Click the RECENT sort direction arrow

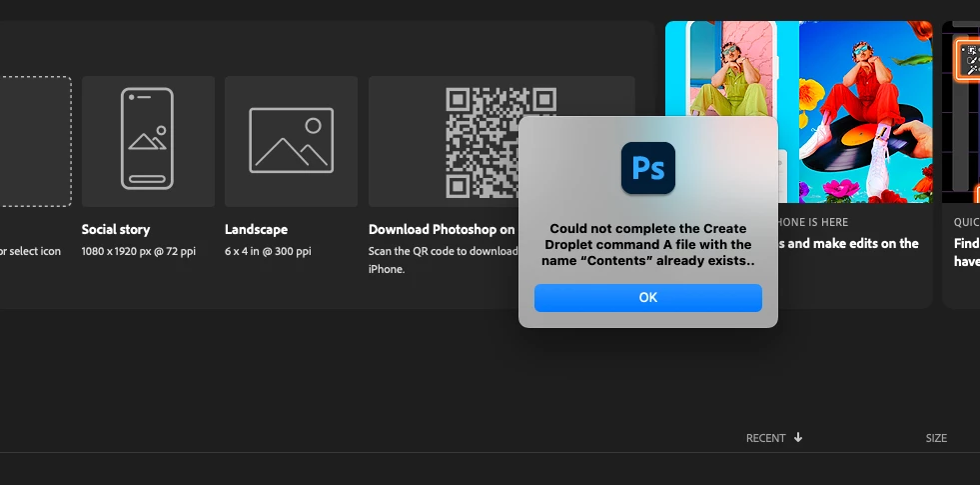click(798, 437)
